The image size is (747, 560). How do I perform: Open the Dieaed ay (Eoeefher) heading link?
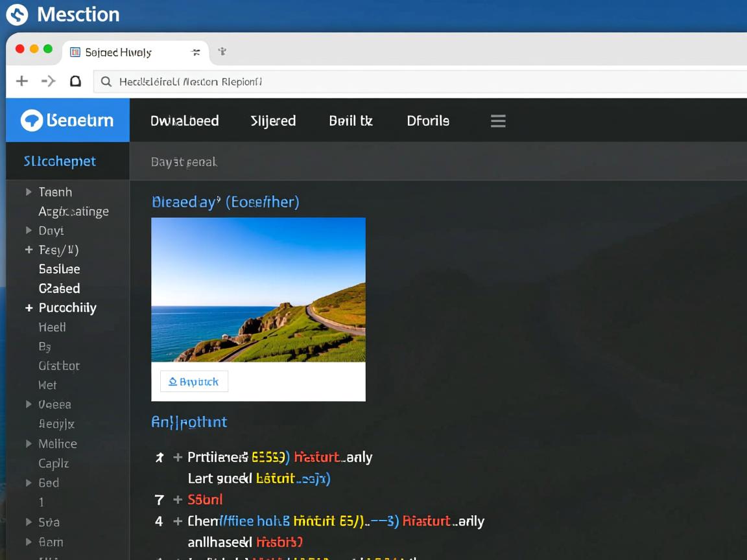pos(225,202)
